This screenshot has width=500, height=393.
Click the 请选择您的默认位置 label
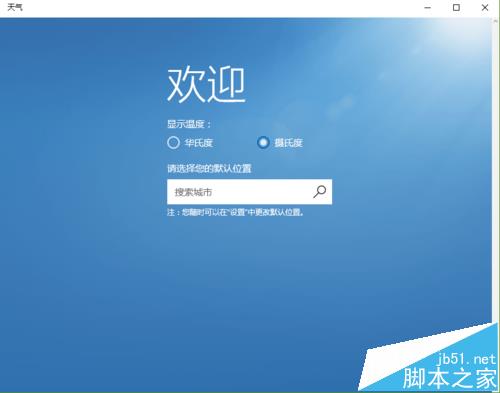coord(209,168)
